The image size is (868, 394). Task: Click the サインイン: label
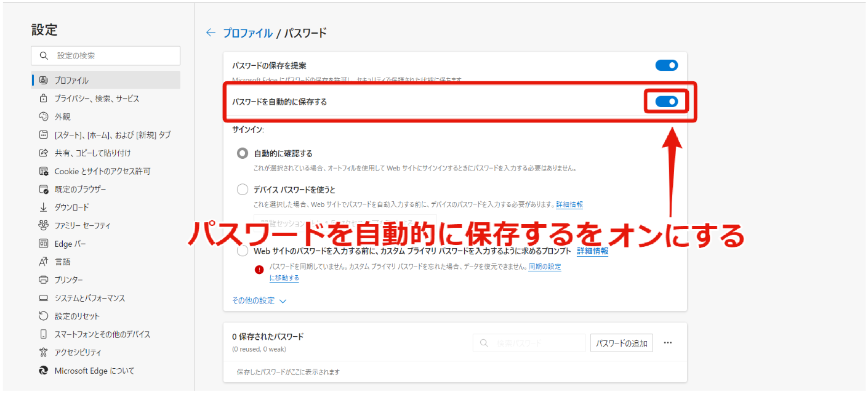tap(248, 130)
